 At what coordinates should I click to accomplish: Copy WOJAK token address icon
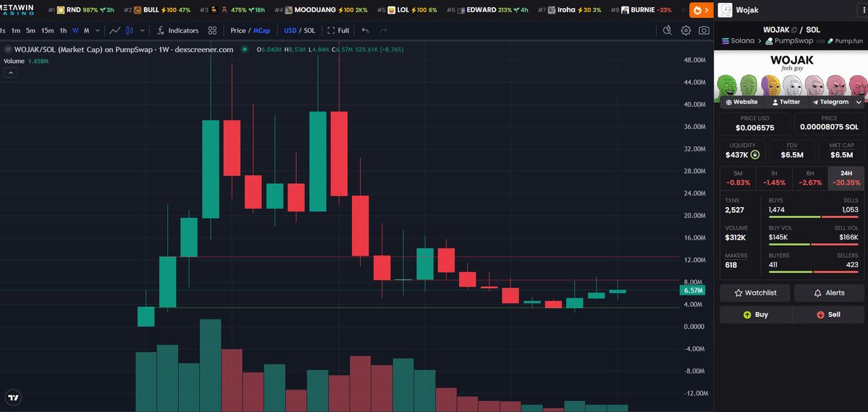click(794, 30)
